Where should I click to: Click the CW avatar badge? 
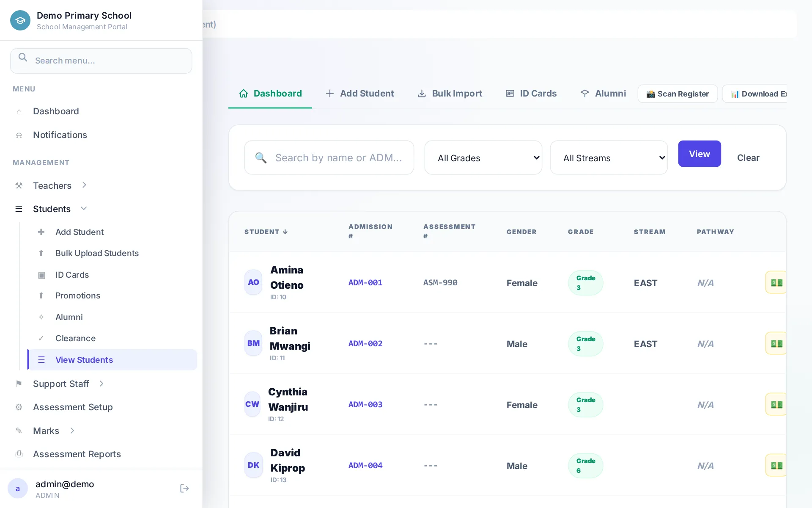252,404
